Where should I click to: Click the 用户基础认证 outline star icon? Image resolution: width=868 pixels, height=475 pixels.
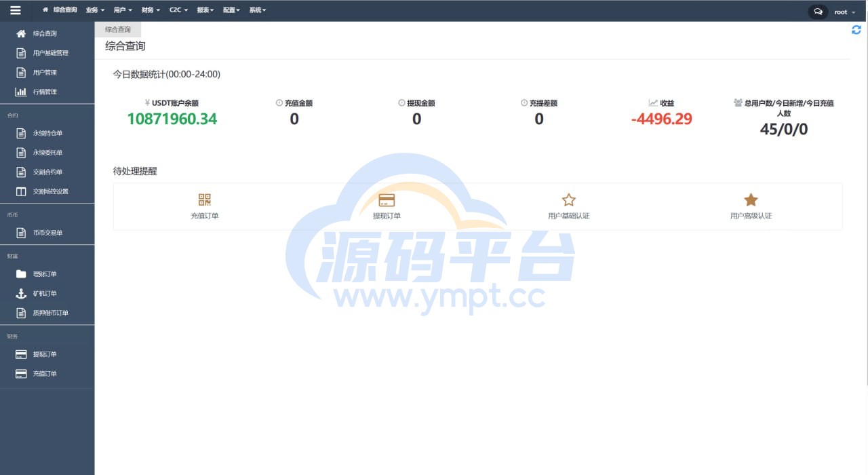coord(569,199)
